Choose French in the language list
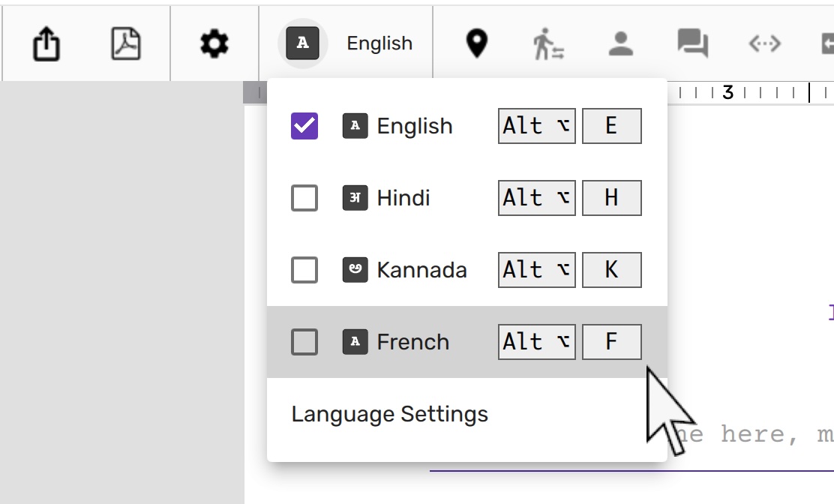 click(412, 342)
